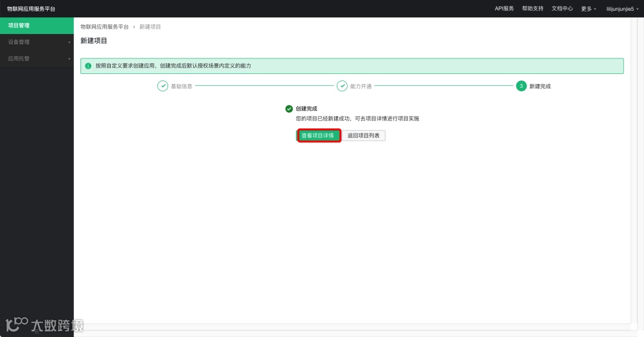Click the 新建项目 breadcrumb text
The height and width of the screenshot is (337, 644).
[150, 27]
